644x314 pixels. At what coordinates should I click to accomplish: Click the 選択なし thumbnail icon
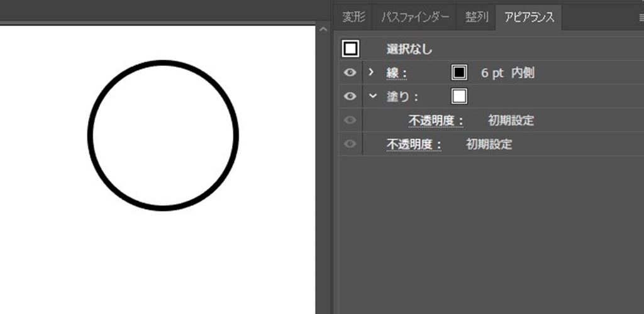pos(350,49)
